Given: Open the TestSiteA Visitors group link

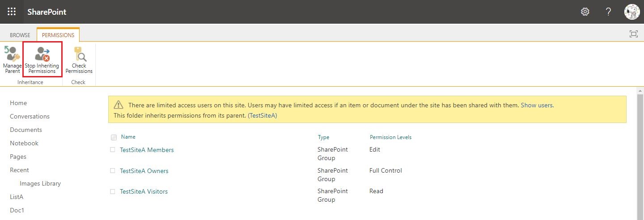Looking at the screenshot, I should coord(144,191).
